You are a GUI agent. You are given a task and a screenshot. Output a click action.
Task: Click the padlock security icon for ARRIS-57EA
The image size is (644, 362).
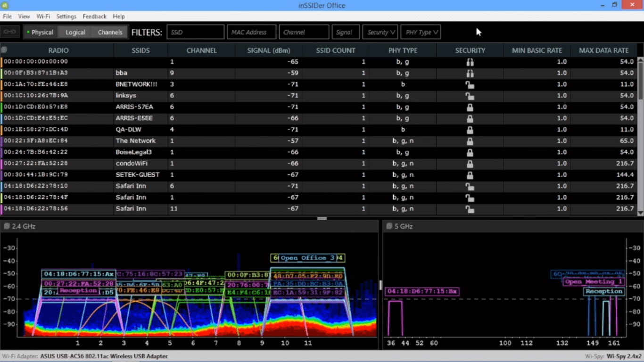tap(470, 107)
